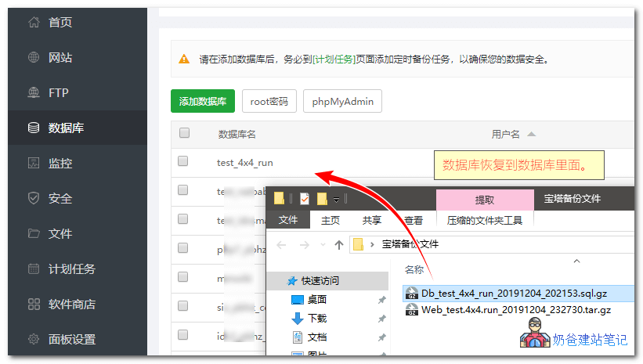Click the 文档 document icon

pos(298,337)
